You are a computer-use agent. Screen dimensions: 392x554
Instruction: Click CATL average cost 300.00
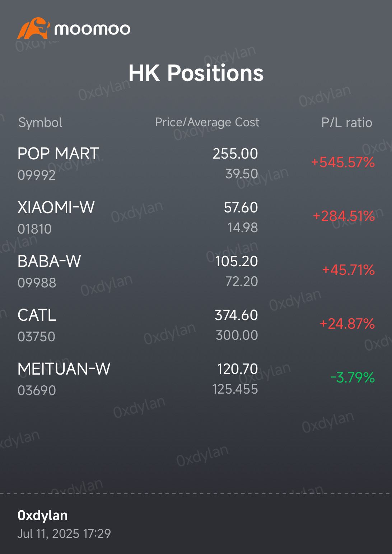237,335
